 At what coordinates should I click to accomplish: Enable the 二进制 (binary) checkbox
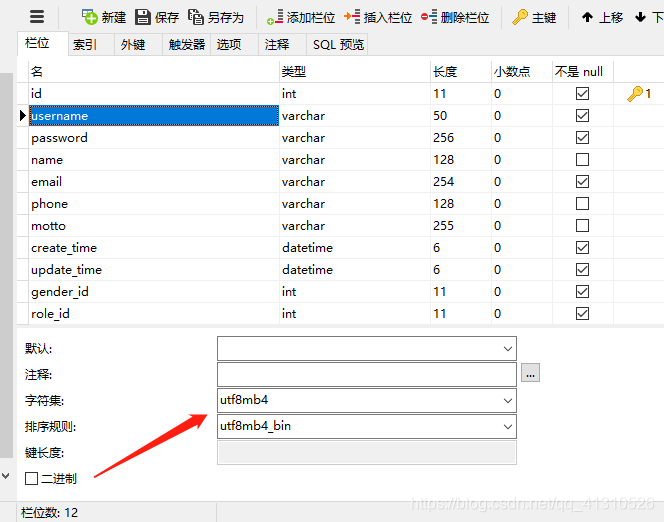31,478
